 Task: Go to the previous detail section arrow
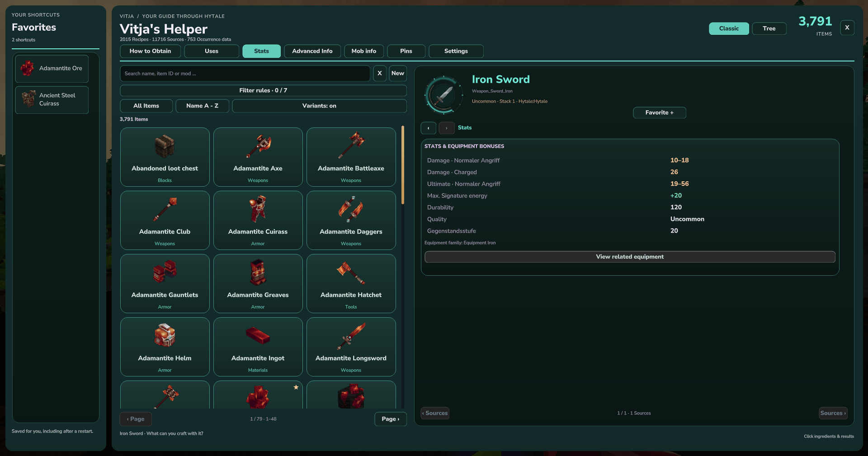pos(428,128)
